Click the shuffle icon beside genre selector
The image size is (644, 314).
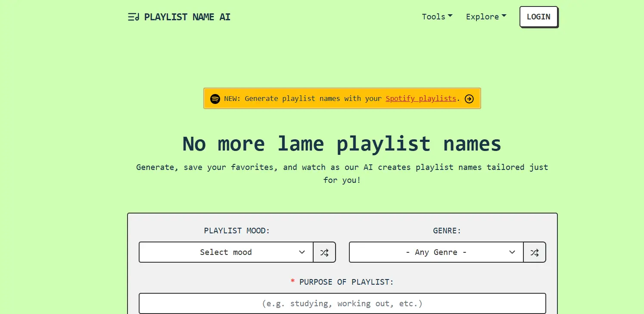pos(535,252)
